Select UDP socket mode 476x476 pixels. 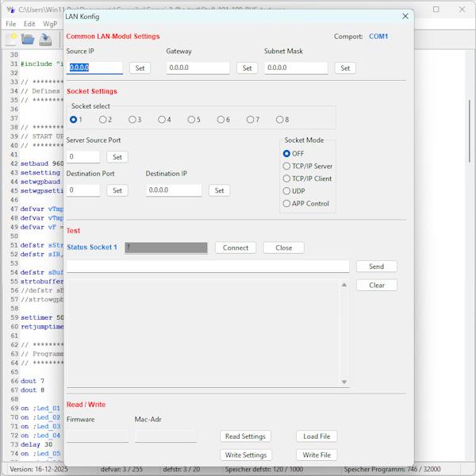pyautogui.click(x=287, y=191)
